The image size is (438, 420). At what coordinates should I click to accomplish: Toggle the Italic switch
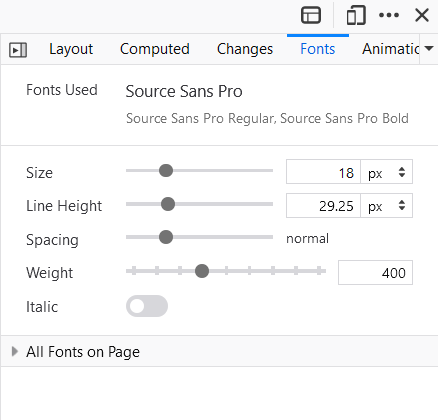tap(147, 306)
